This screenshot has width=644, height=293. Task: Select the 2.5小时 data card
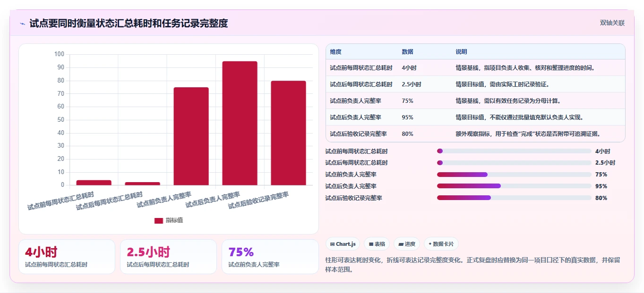point(168,257)
